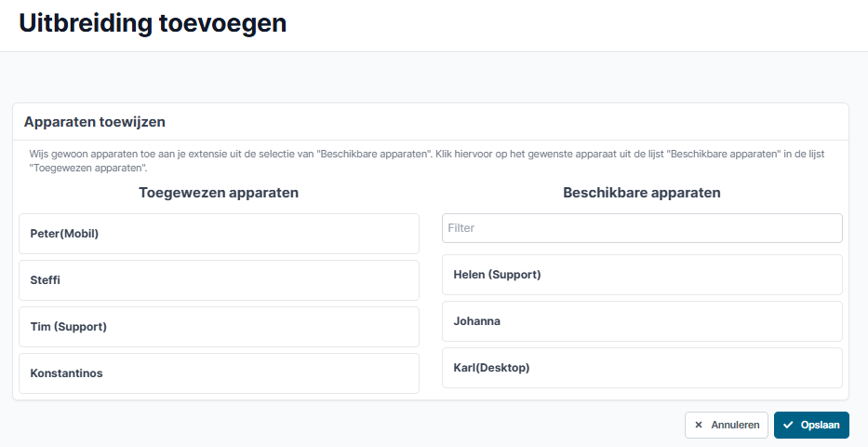Screen dimensions: 868x447
Task: Click the Annuleren label text
Action: [x=735, y=425]
